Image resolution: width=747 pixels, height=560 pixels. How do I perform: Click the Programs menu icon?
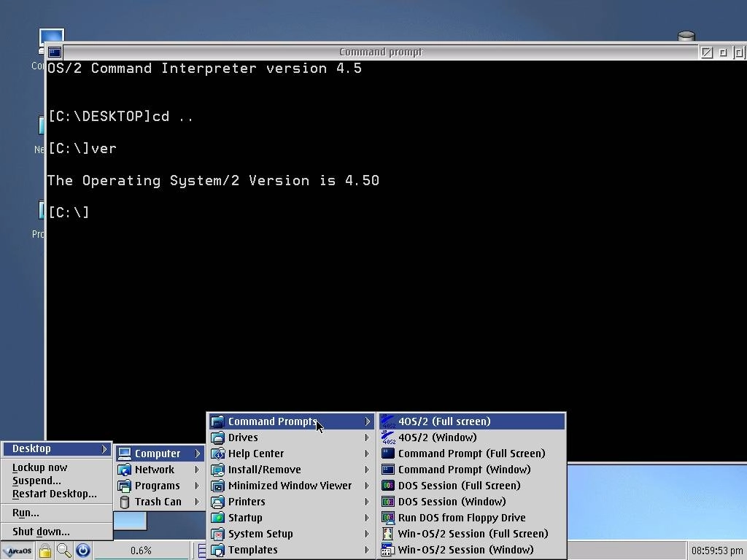pyautogui.click(x=124, y=486)
